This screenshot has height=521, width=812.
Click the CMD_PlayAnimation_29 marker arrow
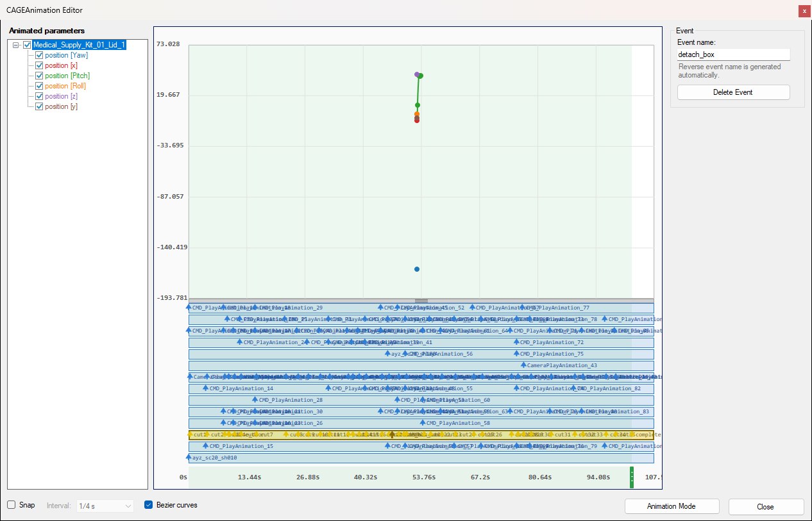tap(254, 308)
